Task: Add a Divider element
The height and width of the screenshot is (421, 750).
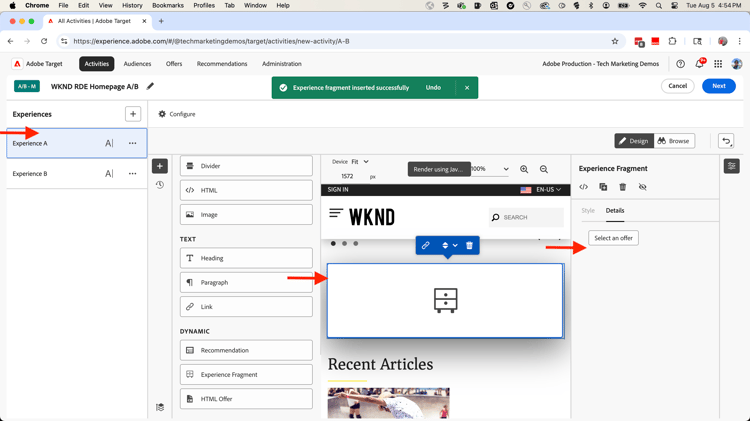Action: click(x=246, y=166)
